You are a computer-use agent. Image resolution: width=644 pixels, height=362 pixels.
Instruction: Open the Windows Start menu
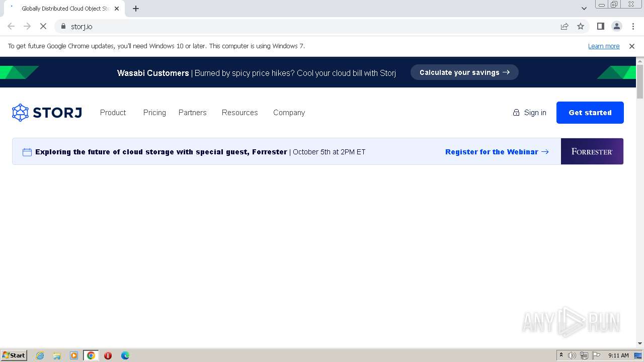[14, 355]
